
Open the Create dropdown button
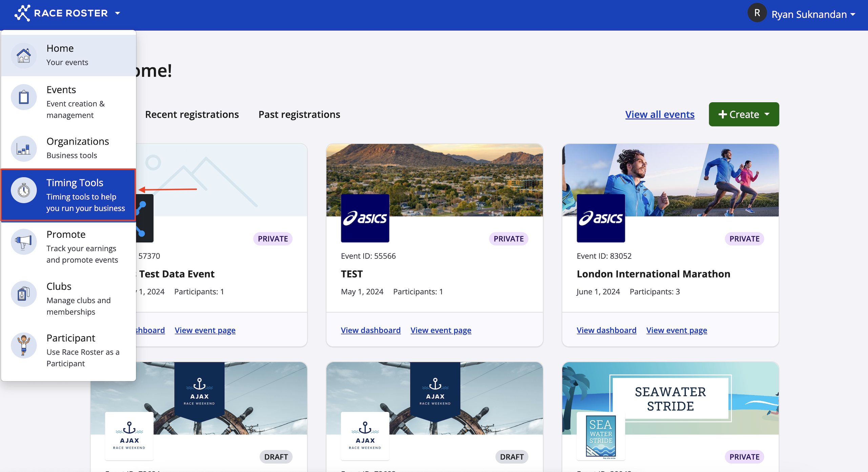pyautogui.click(x=744, y=114)
